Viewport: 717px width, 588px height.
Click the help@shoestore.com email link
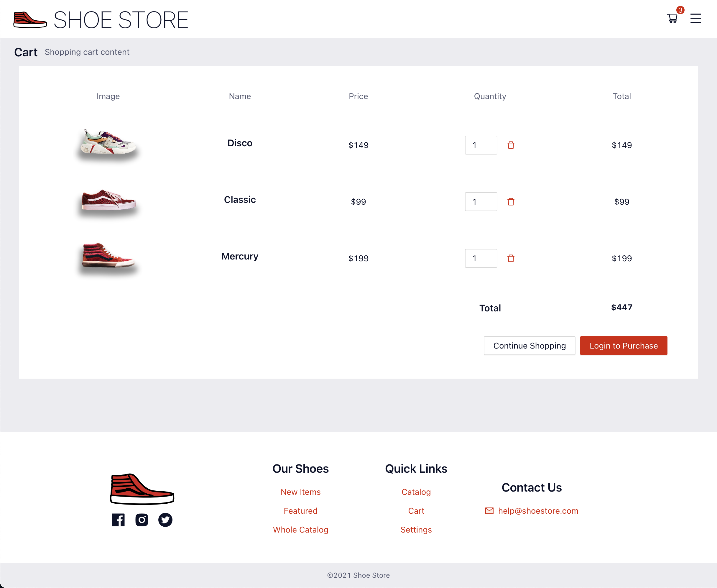pos(538,511)
